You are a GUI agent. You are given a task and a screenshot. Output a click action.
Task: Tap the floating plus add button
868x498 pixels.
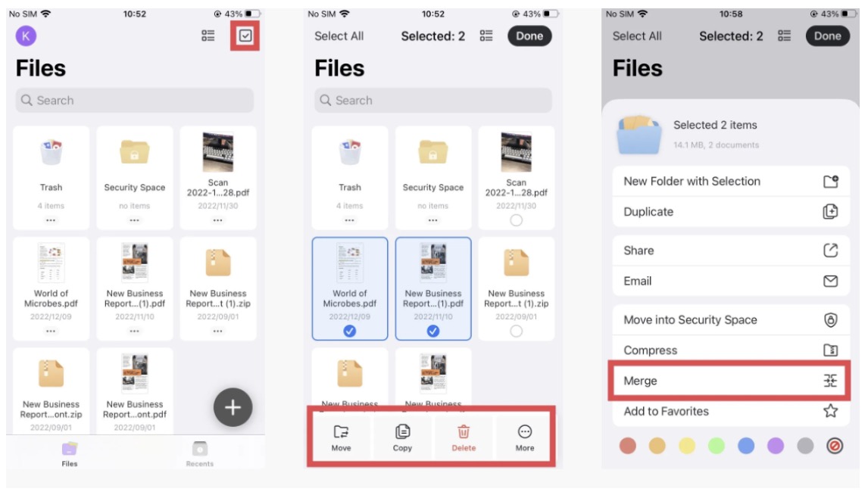pyautogui.click(x=233, y=408)
